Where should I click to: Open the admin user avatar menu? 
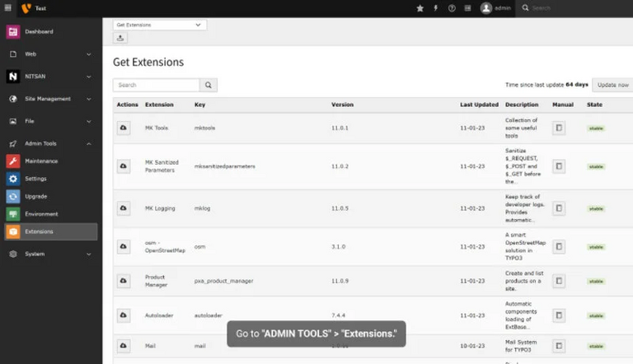click(495, 8)
